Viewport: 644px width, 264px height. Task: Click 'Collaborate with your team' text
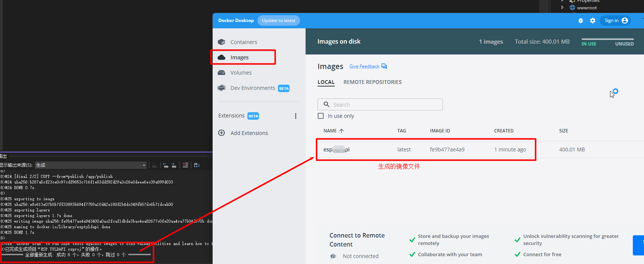coord(450,254)
